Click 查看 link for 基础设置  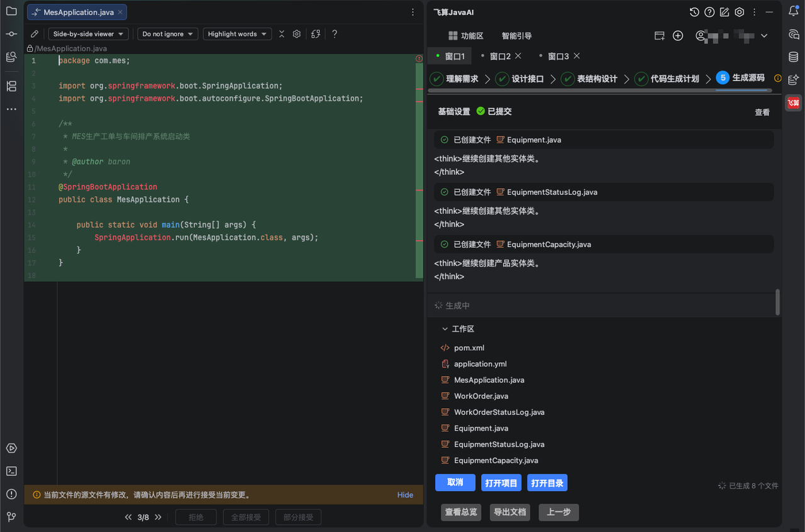click(762, 112)
